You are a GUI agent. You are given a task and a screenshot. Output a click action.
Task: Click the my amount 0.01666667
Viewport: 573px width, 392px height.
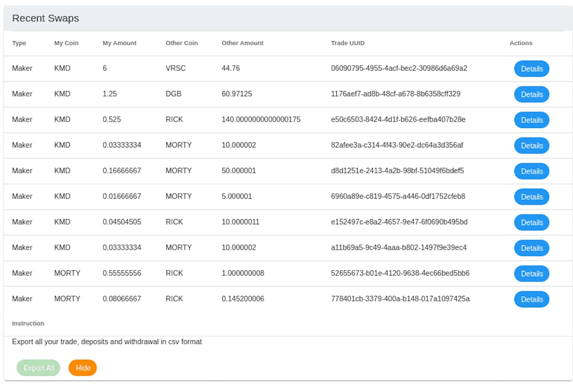click(x=122, y=196)
